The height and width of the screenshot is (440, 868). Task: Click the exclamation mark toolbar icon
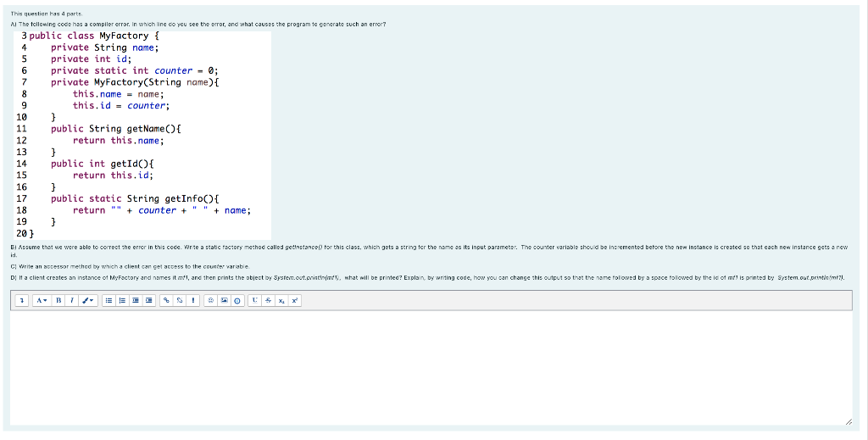click(193, 300)
